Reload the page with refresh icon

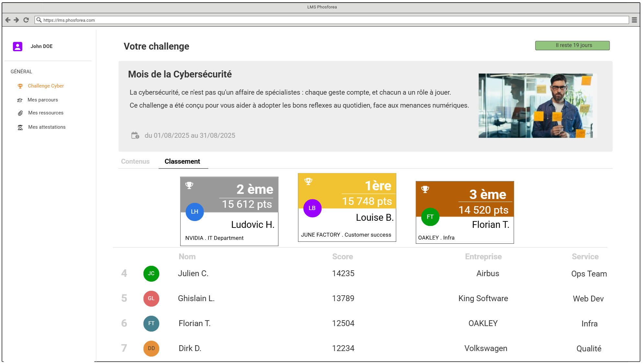coord(26,20)
